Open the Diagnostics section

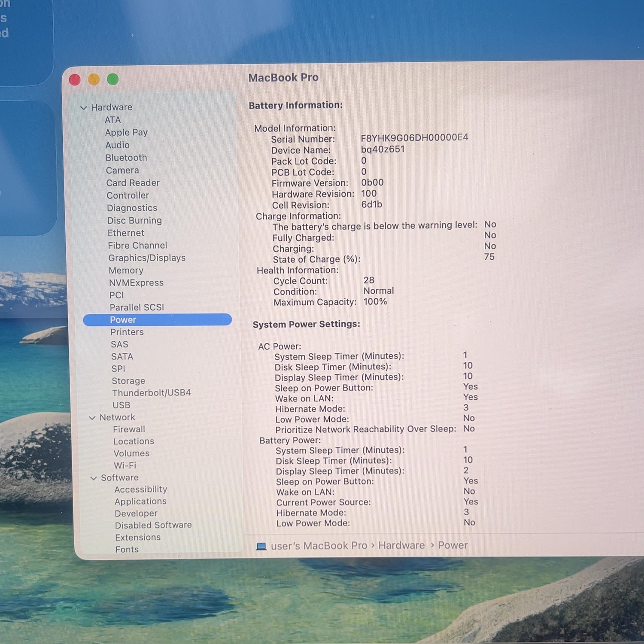pos(132,208)
